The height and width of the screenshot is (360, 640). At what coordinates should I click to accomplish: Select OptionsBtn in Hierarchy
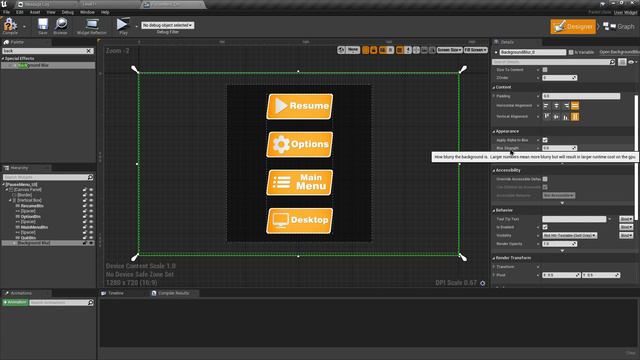[x=31, y=216]
